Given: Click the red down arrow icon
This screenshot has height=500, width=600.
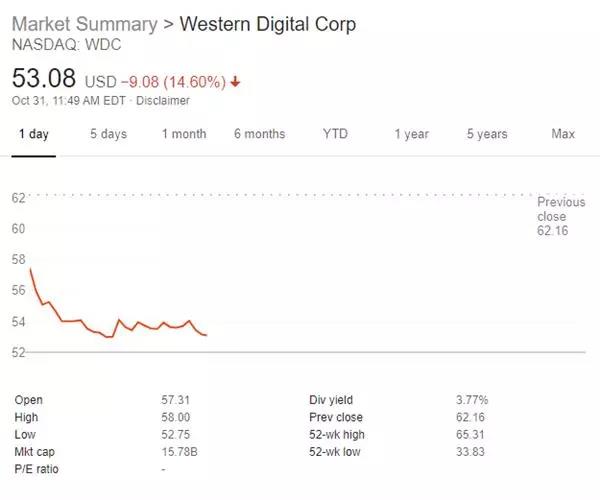Looking at the screenshot, I should [235, 80].
